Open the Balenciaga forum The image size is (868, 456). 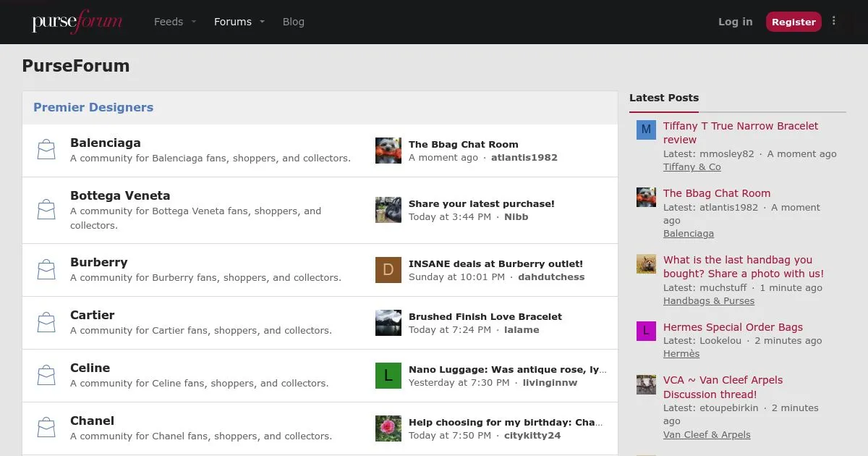pyautogui.click(x=106, y=143)
